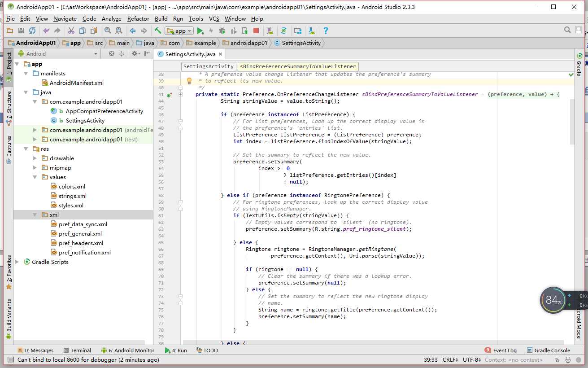Open the app run configuration dropdown
The width and height of the screenshot is (588, 368).
click(x=179, y=31)
